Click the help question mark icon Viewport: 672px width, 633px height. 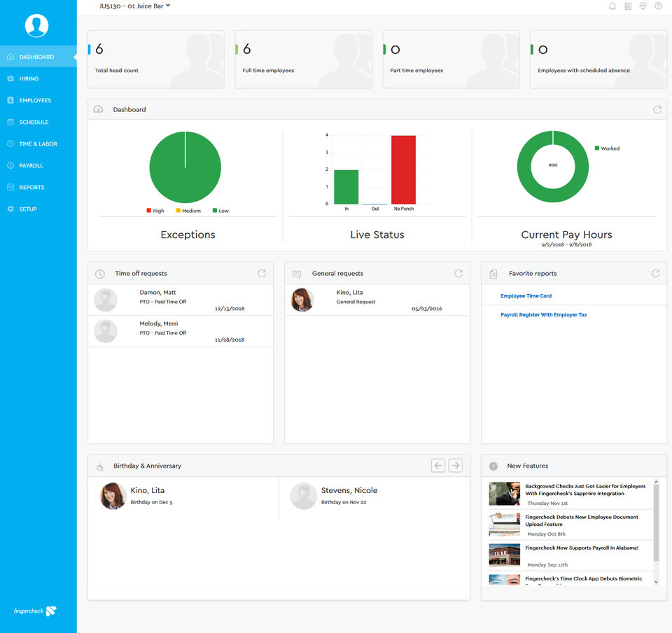click(658, 6)
